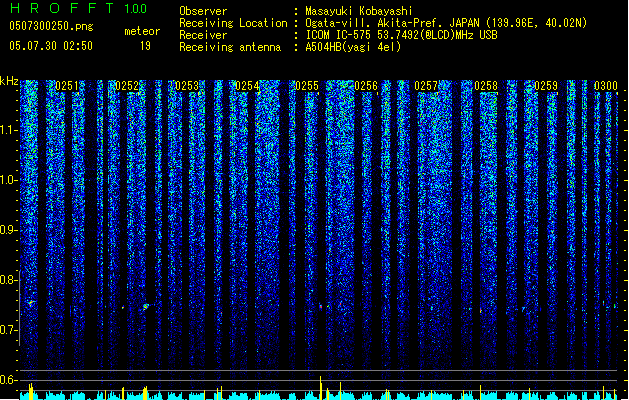The image size is (629, 400).
Task: Select the file name 0507300250.png
Action: pos(51,26)
